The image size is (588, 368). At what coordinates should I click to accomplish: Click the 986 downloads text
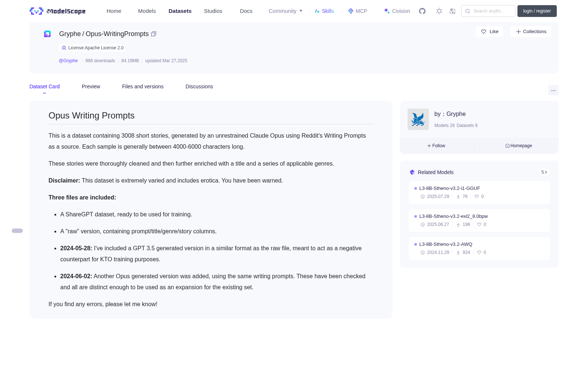(100, 61)
